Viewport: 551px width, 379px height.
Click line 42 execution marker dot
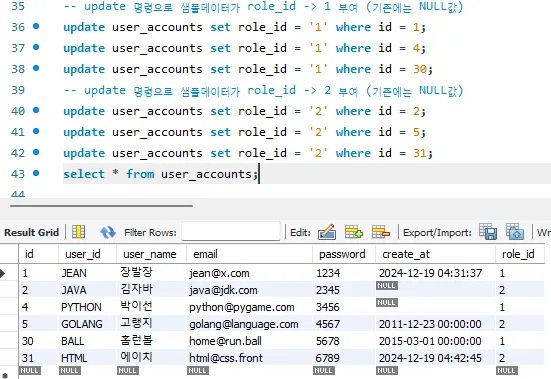(x=36, y=152)
